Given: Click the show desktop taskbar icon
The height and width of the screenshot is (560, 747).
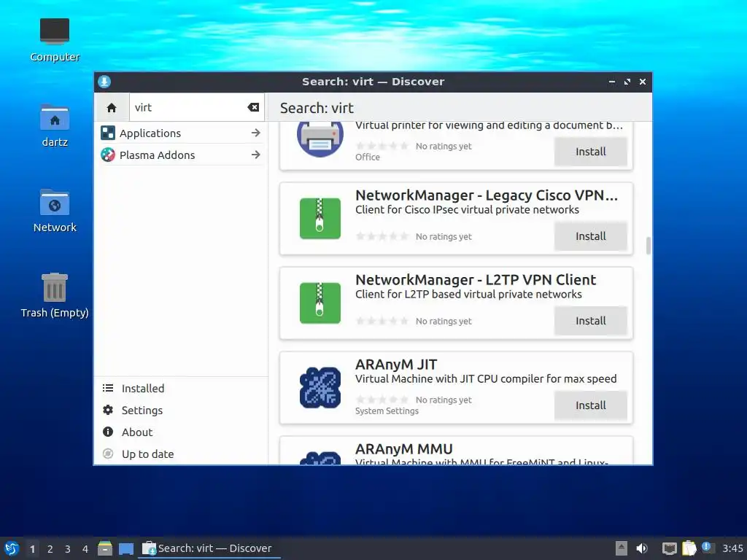Looking at the screenshot, I should pyautogui.click(x=126, y=549).
